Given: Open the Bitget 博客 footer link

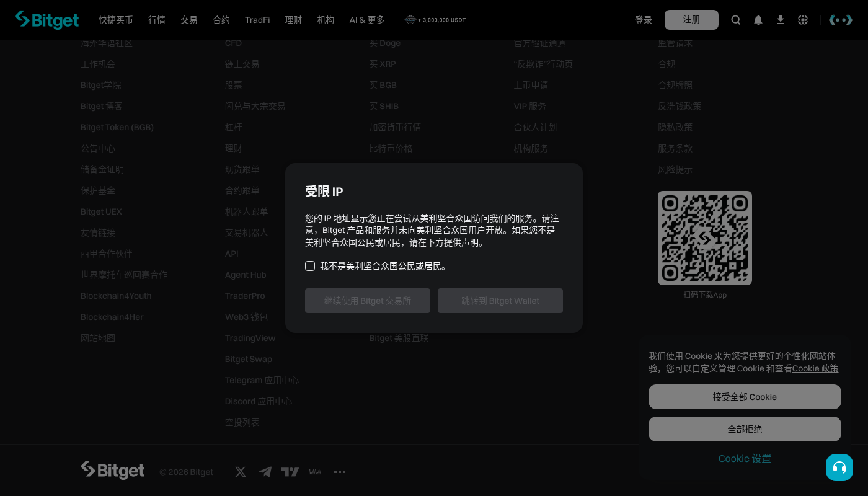Looking at the screenshot, I should [102, 106].
